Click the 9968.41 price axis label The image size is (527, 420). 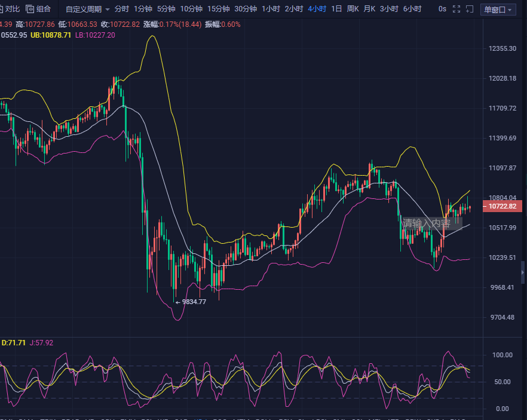click(x=503, y=287)
